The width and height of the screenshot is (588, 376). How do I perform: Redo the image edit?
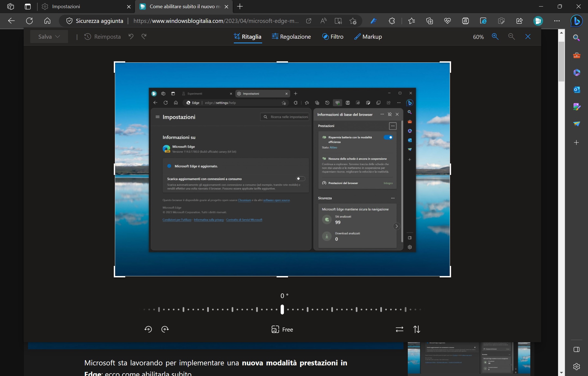[x=144, y=37]
